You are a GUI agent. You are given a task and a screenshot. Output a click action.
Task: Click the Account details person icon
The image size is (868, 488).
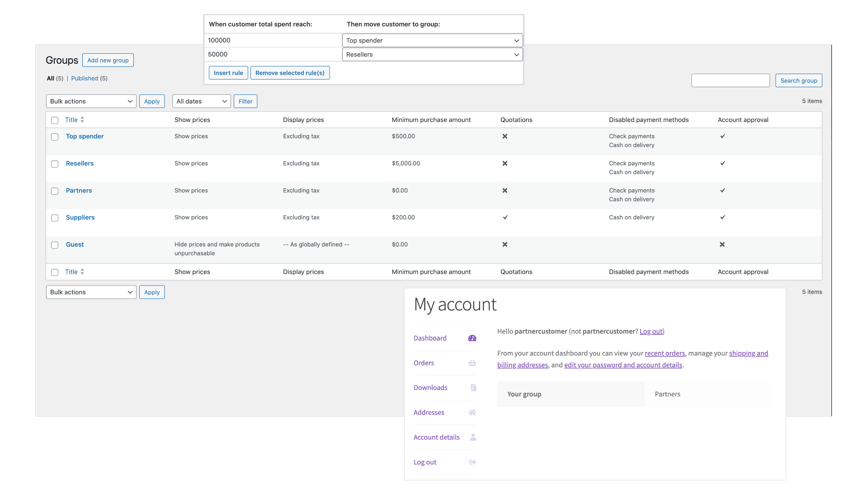tap(473, 437)
